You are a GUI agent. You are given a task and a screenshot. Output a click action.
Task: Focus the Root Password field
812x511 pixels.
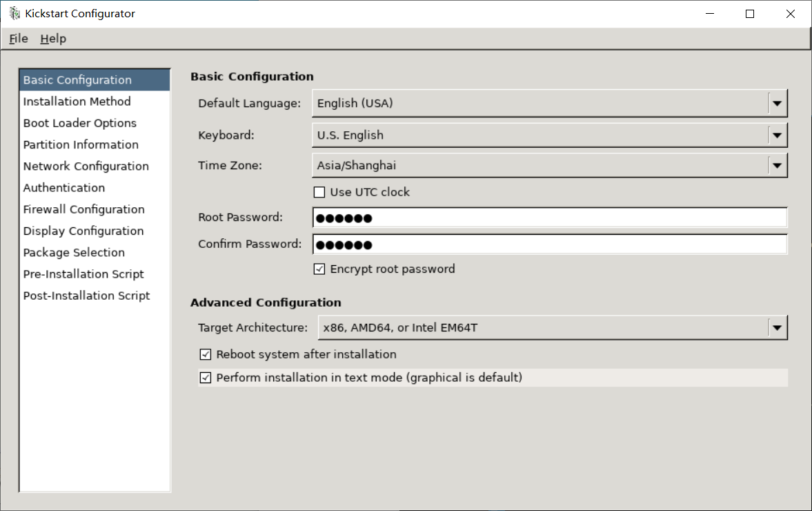point(550,218)
